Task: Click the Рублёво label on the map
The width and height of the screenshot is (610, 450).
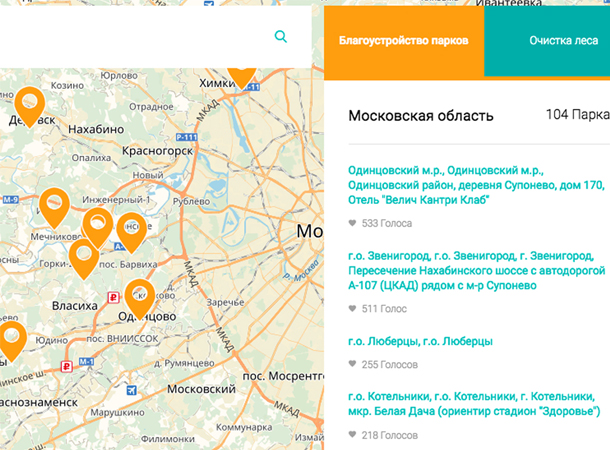Action: click(x=191, y=201)
